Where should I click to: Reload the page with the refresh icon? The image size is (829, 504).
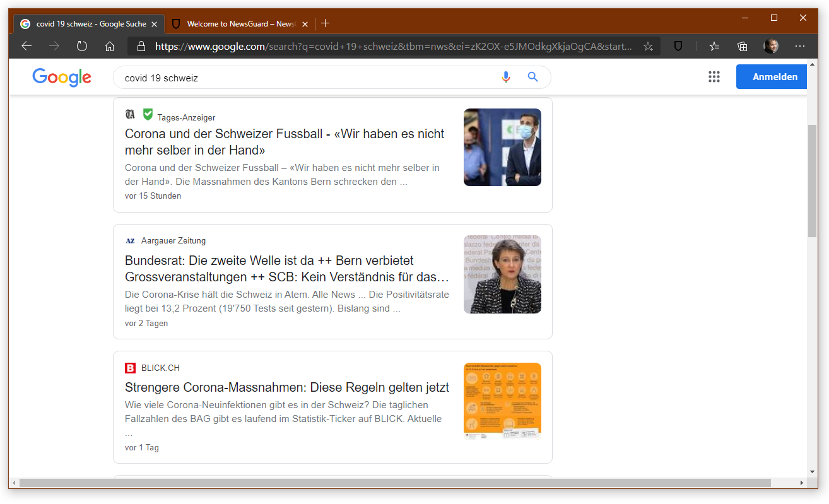(82, 46)
